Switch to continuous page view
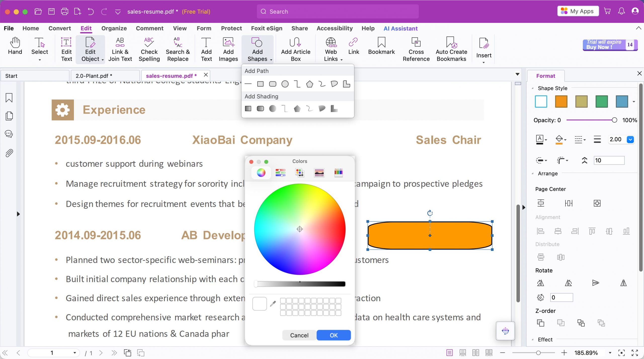Viewport: 644px width, 359px height. point(463,353)
